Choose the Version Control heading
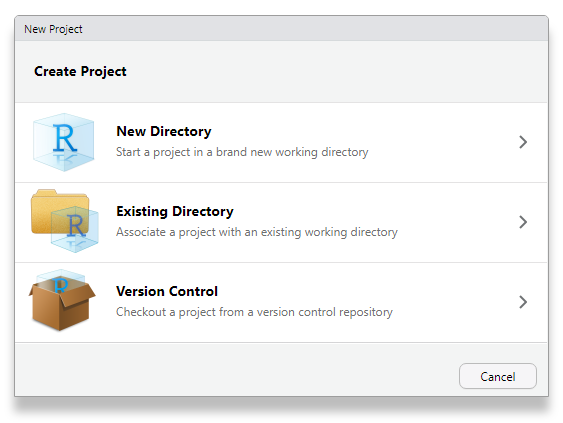563x423 pixels. point(167,291)
